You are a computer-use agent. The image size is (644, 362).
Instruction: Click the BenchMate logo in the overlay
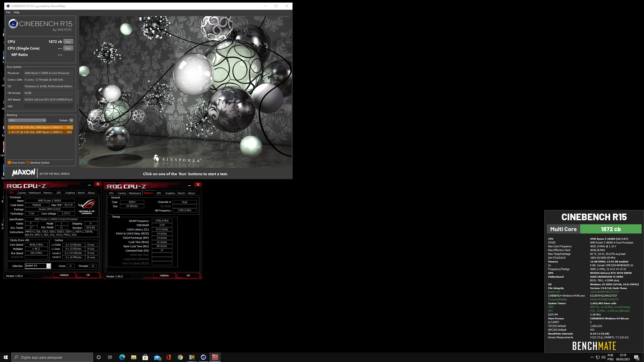(x=594, y=346)
